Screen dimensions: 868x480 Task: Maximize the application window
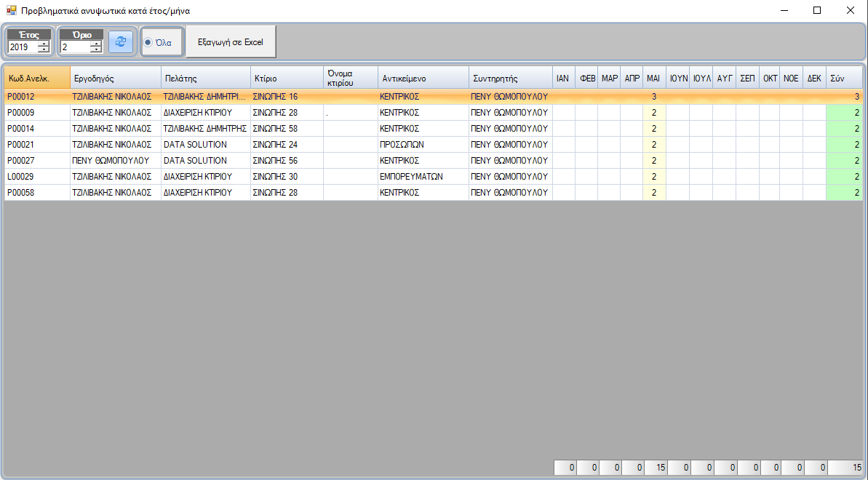tap(816, 10)
